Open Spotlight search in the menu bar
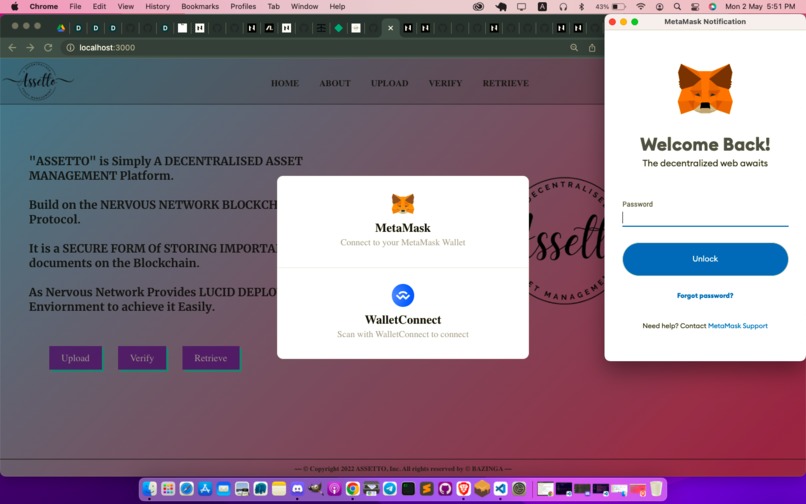Screen dimensions: 806x504 677,6
